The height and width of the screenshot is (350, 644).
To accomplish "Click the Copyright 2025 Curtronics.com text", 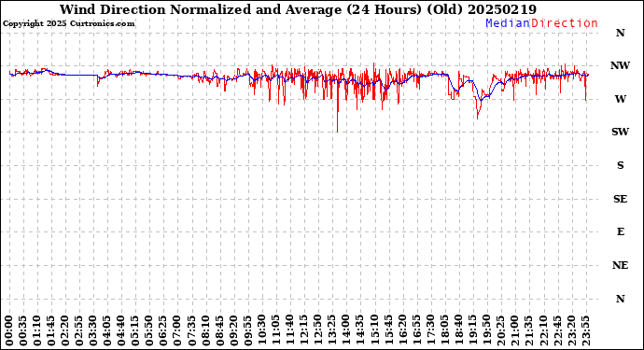I will [x=69, y=23].
